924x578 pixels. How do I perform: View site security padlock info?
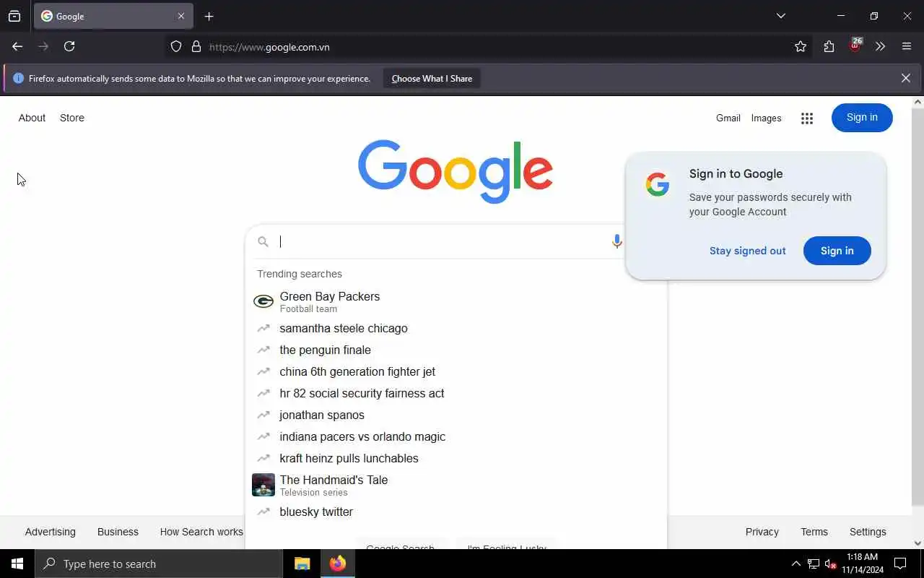[196, 46]
